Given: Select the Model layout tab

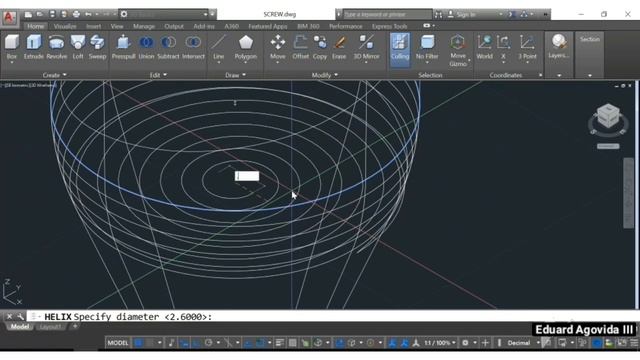Looking at the screenshot, I should pos(20,327).
